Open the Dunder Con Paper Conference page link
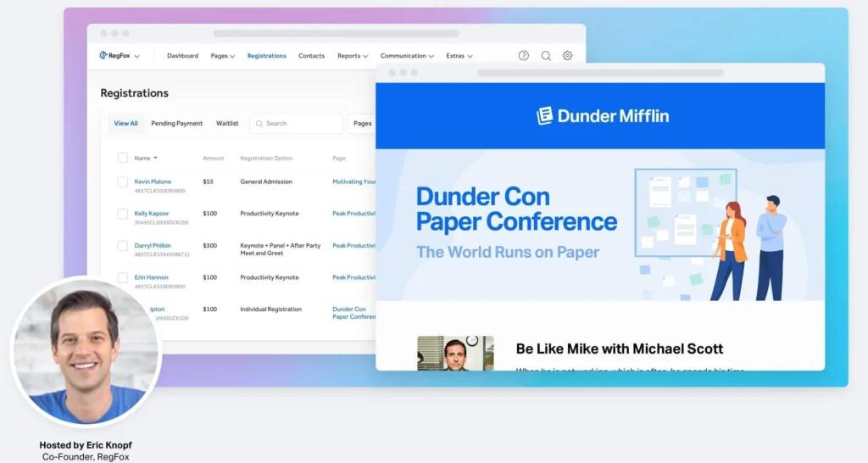The height and width of the screenshot is (463, 868). [353, 313]
